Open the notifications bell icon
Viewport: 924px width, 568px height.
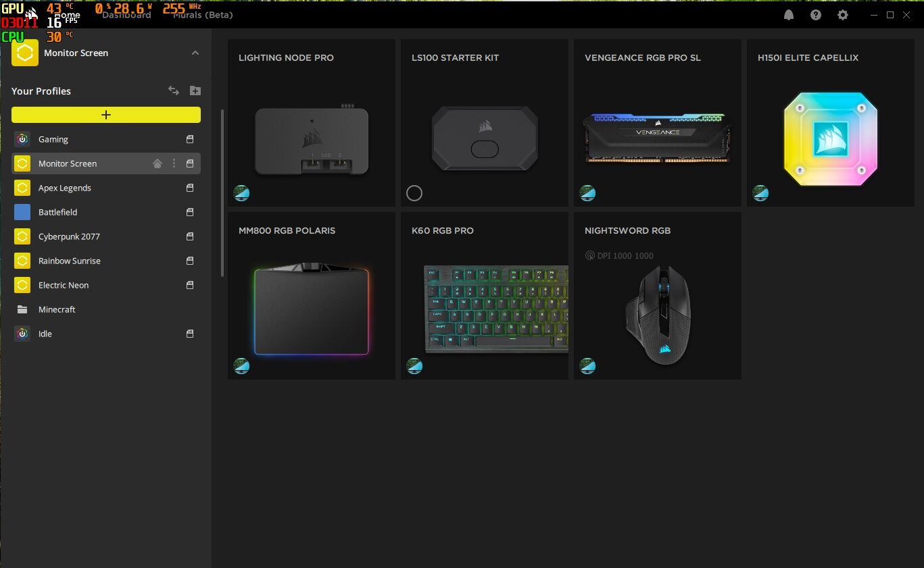tap(789, 15)
